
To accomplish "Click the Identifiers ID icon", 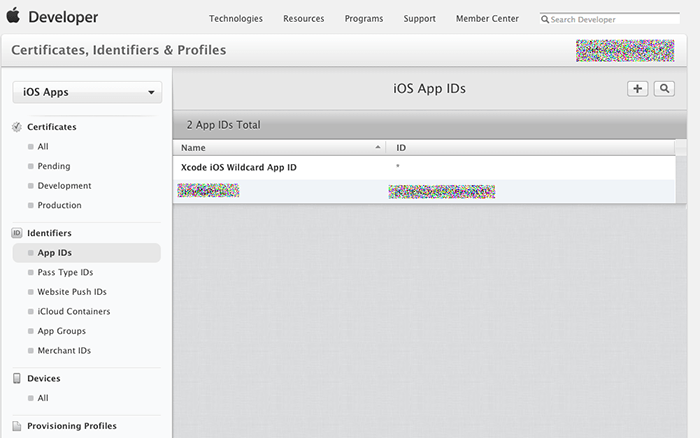I will pos(17,233).
